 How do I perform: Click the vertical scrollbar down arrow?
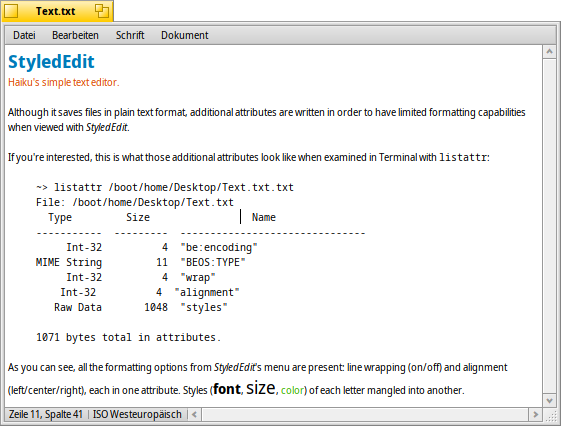pyautogui.click(x=549, y=400)
